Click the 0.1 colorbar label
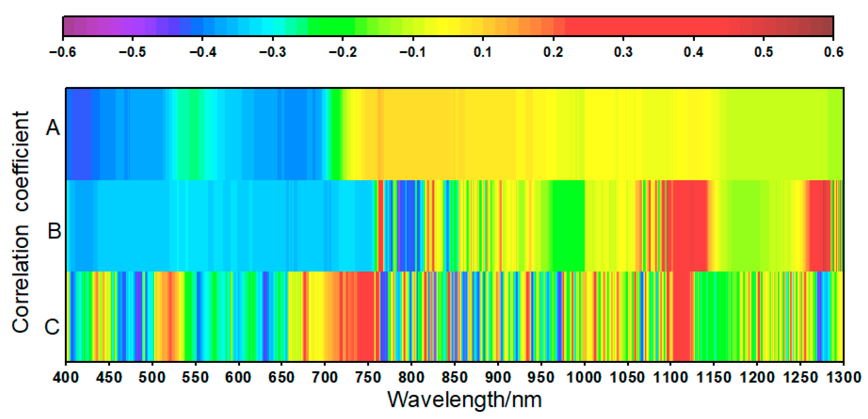 pos(483,52)
